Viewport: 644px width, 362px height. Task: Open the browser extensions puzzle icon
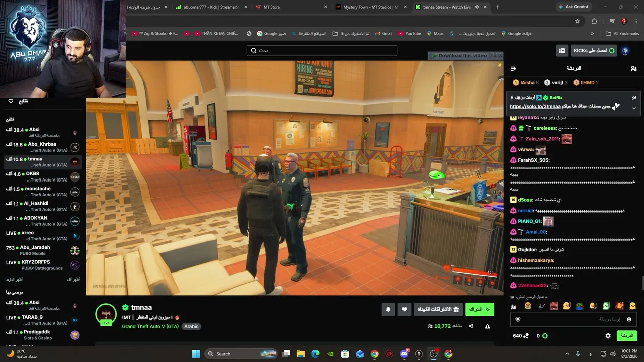tap(594, 21)
